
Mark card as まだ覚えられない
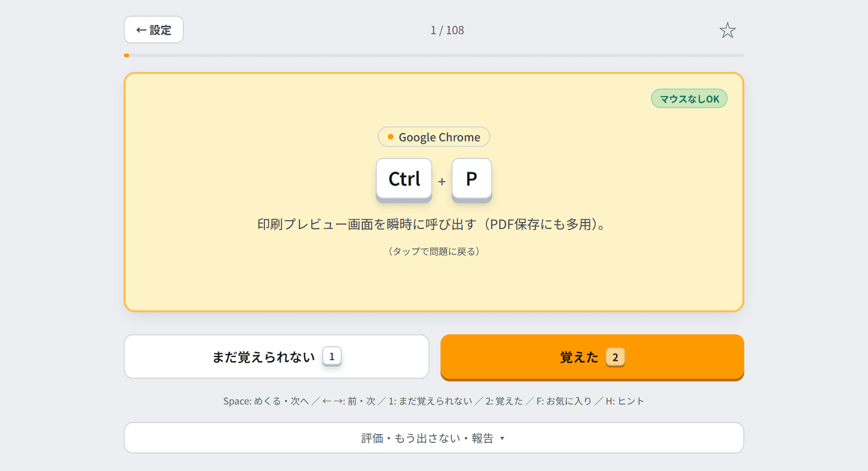[x=277, y=357]
